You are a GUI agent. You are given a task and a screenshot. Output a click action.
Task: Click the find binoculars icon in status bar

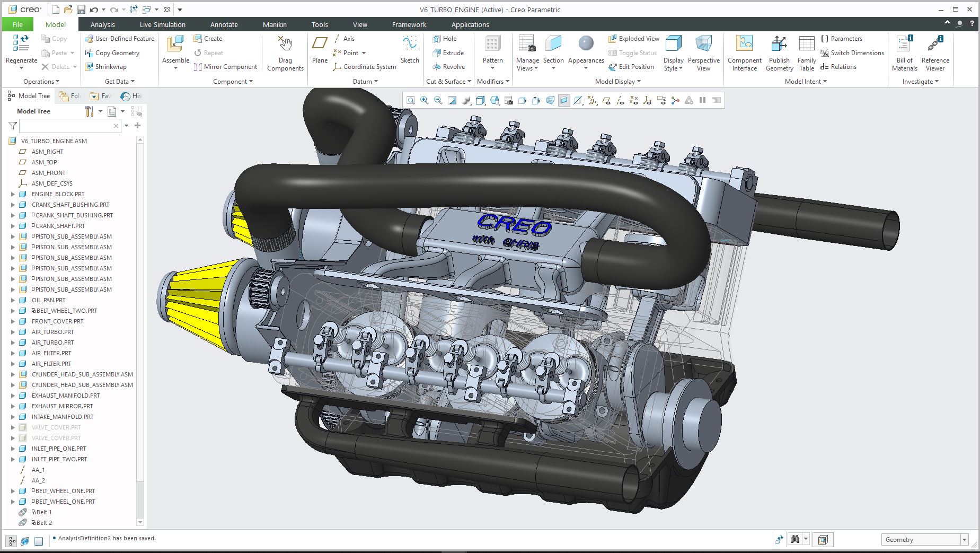(795, 540)
